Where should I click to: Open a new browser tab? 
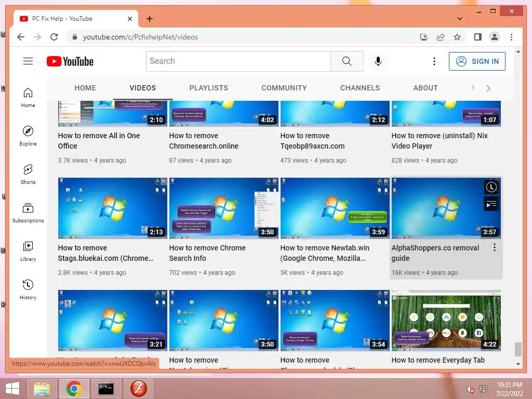coord(149,19)
